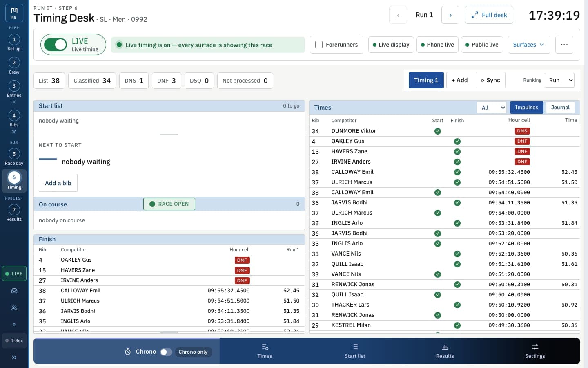
Task: Grab the Start list panel resize handle
Action: tap(169, 135)
